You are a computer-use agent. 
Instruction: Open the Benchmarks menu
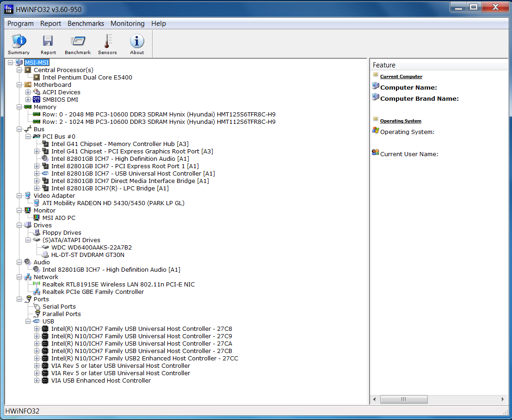point(86,24)
